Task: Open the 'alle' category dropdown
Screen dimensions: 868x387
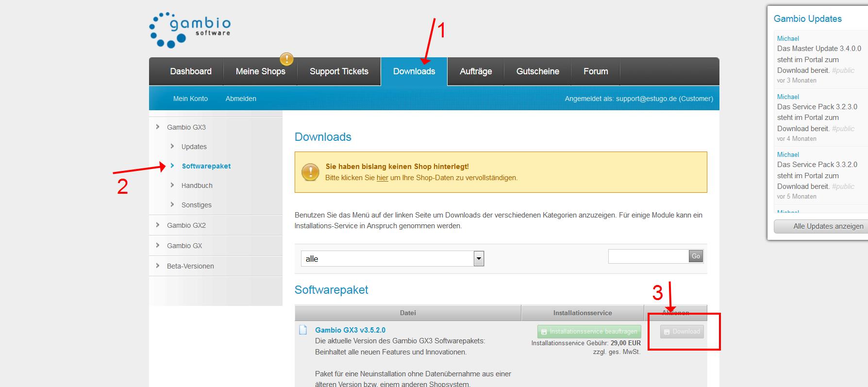Action: (x=392, y=259)
